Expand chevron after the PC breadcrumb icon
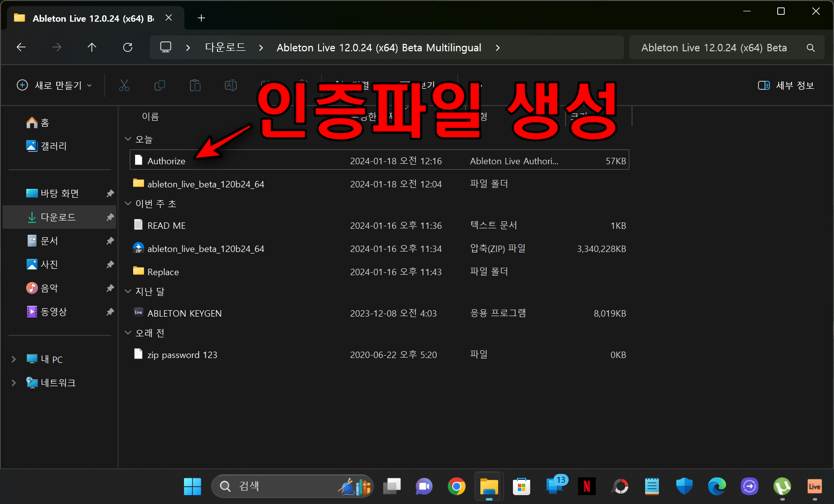 click(x=188, y=48)
